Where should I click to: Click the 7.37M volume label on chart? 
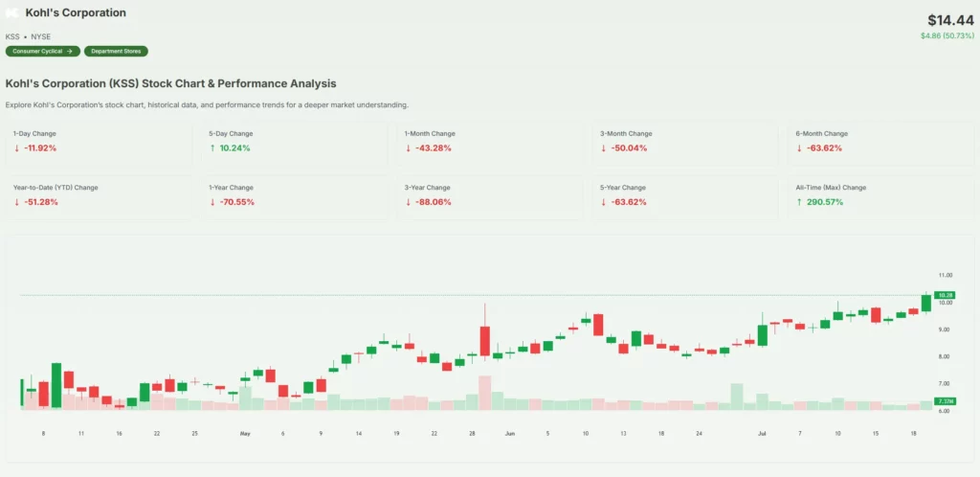click(945, 401)
